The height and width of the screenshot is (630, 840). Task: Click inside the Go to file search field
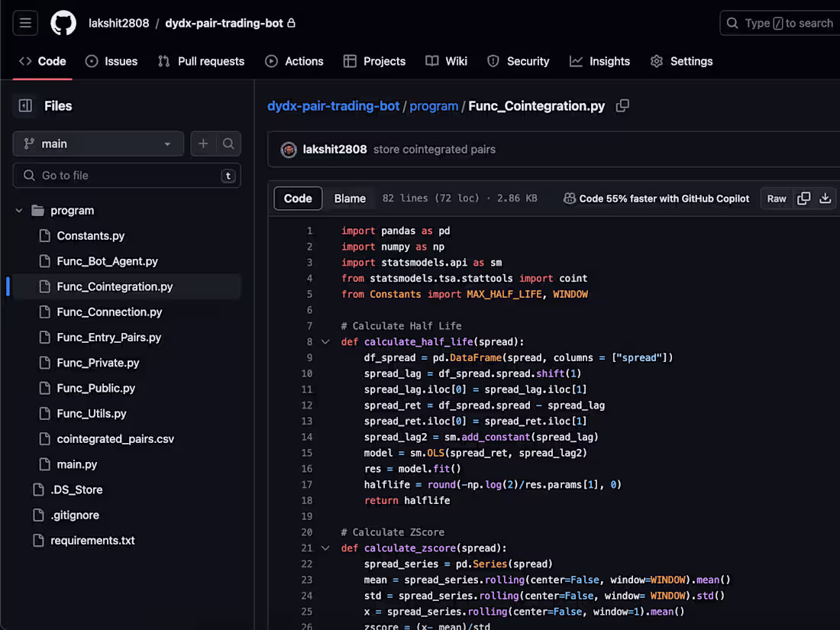(x=126, y=175)
